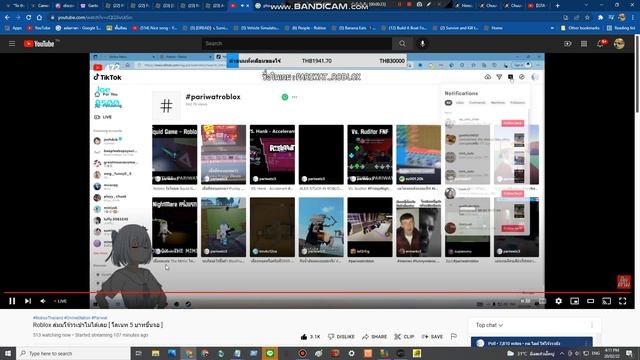Report the stream with the flag icon

(x=454, y=336)
